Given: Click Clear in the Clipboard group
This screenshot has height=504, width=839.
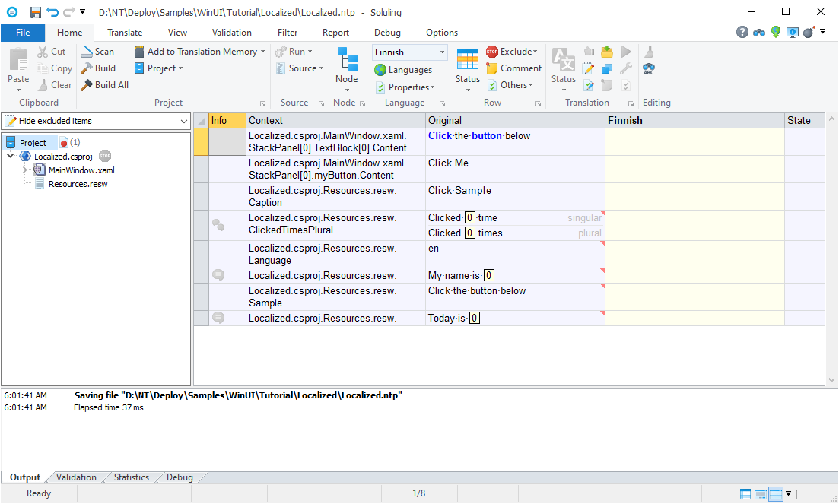Looking at the screenshot, I should point(55,84).
